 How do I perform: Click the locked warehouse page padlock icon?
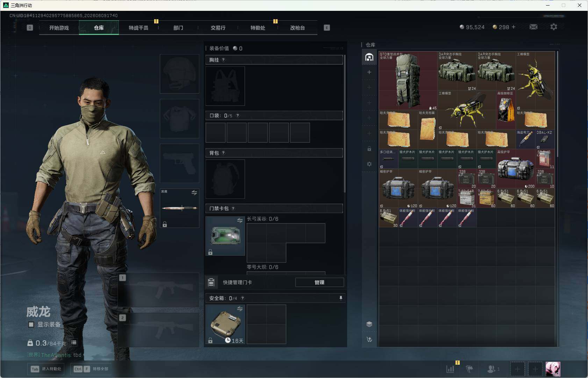[x=369, y=149]
